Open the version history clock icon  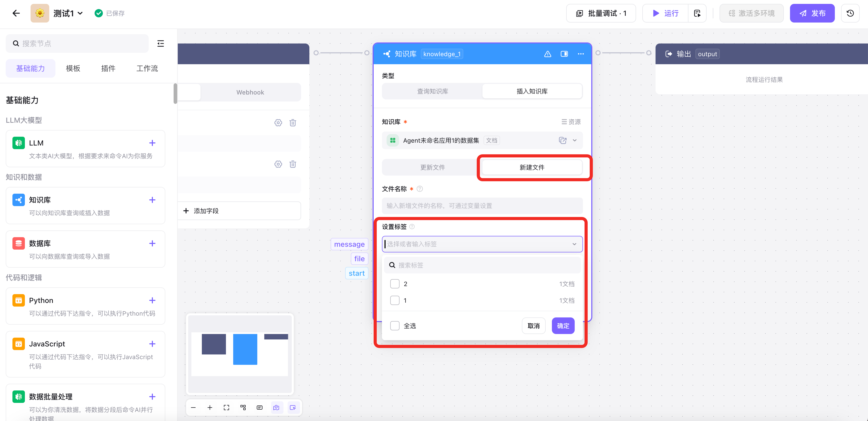850,13
